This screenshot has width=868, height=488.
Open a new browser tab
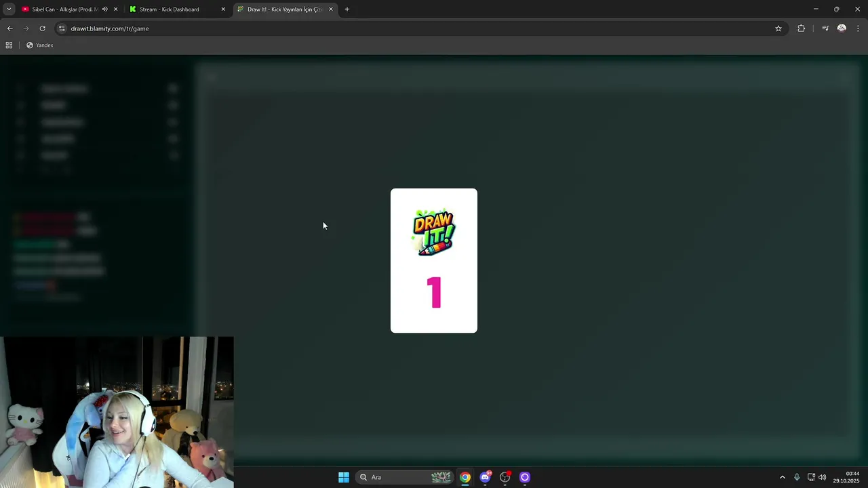click(x=347, y=9)
